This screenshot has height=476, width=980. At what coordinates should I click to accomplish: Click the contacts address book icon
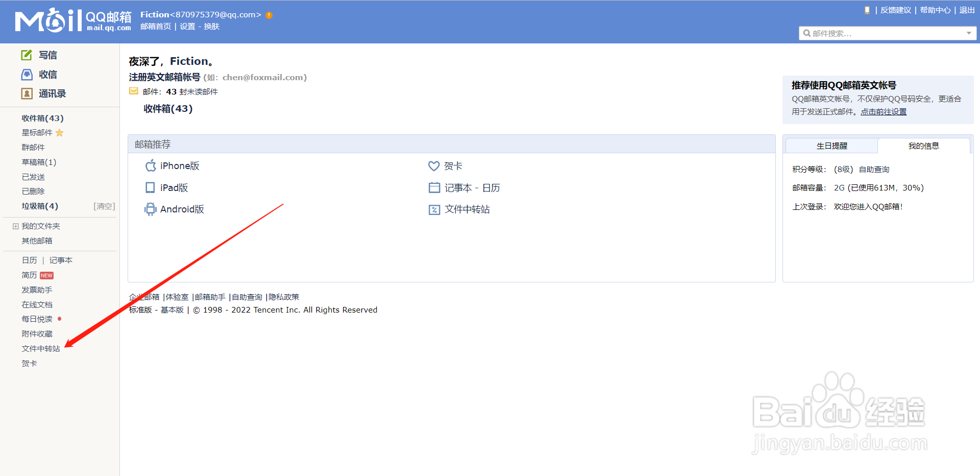(x=27, y=93)
